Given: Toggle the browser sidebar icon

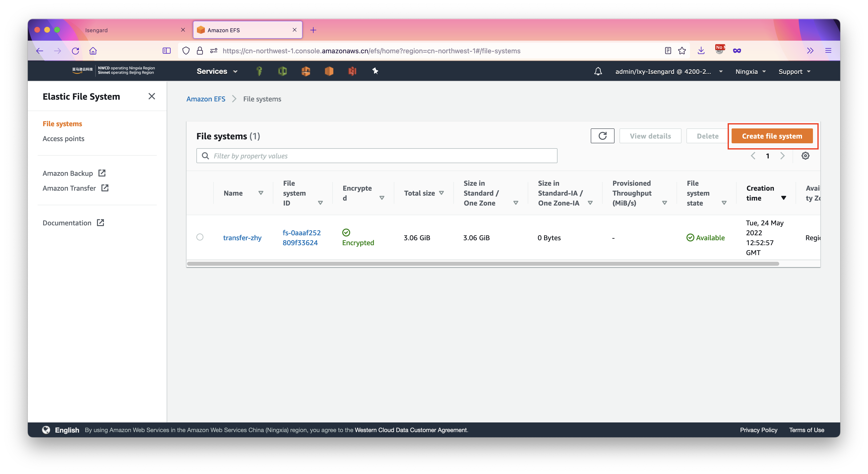Looking at the screenshot, I should coord(166,51).
